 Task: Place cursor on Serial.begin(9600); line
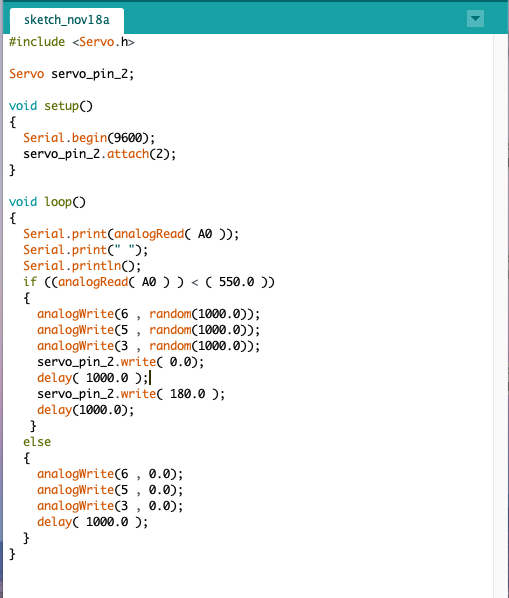[x=89, y=138]
